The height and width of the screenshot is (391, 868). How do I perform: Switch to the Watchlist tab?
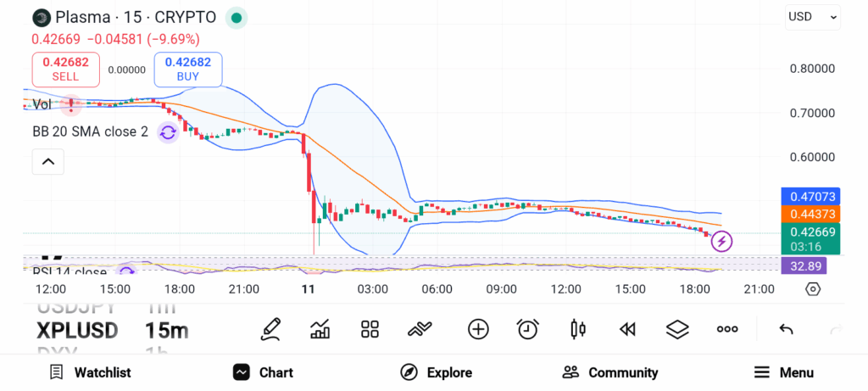[x=90, y=372]
